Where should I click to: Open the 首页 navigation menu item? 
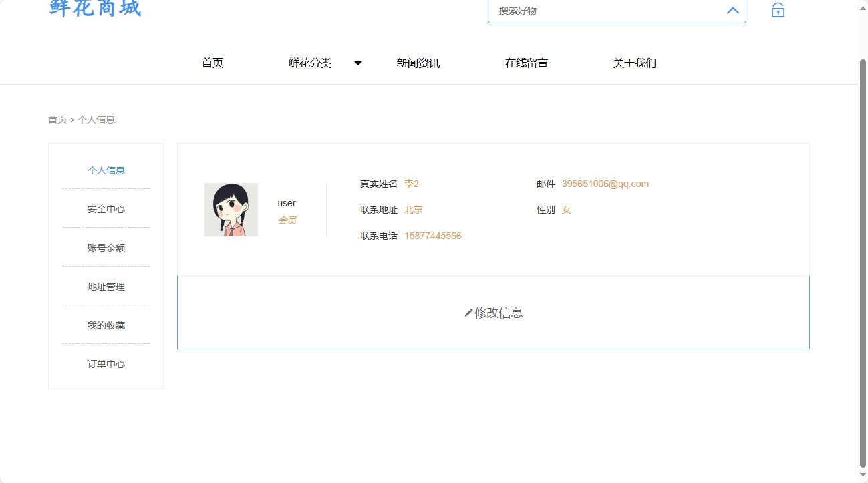click(212, 63)
